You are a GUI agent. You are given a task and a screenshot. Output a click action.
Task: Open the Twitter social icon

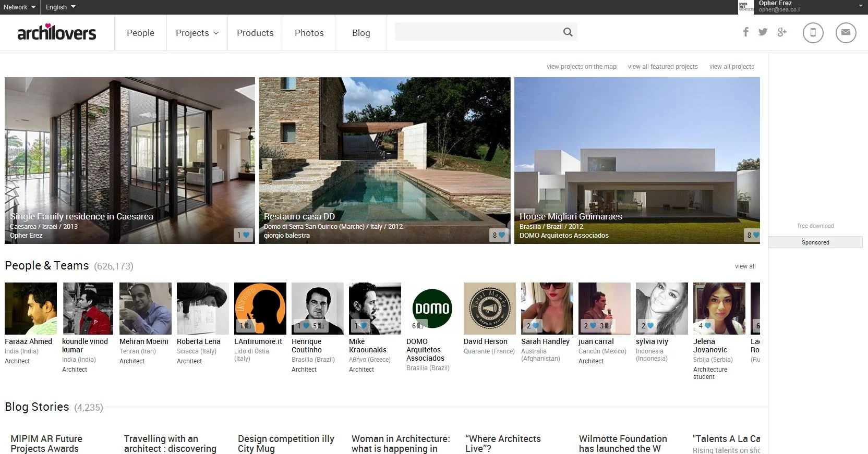tap(763, 32)
